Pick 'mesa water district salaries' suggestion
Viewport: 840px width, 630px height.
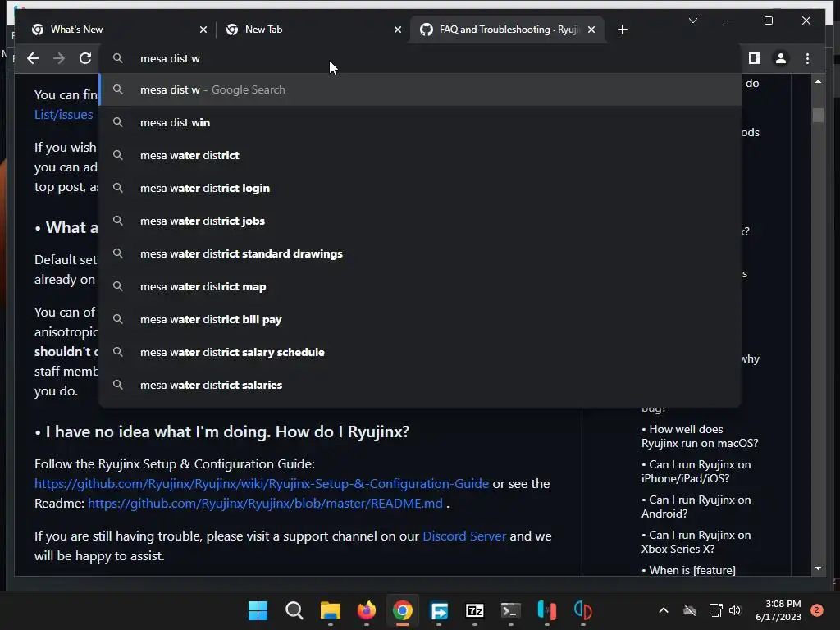(421, 385)
